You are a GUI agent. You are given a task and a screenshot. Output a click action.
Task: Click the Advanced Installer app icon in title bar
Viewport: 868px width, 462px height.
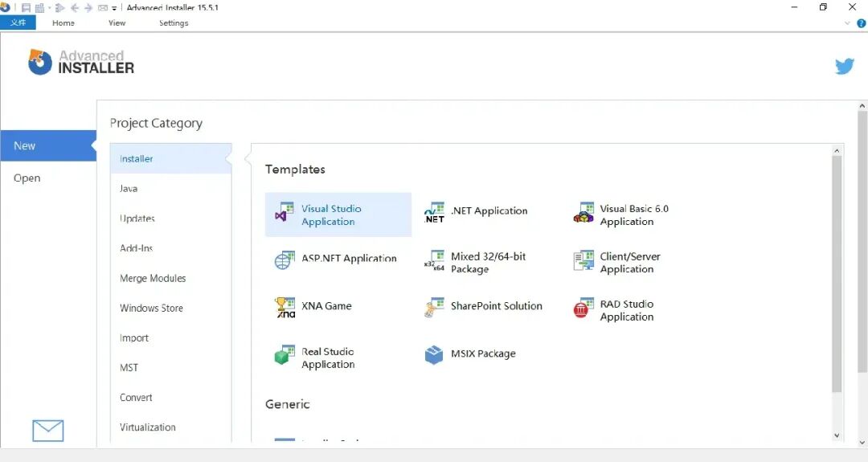(x=5, y=7)
